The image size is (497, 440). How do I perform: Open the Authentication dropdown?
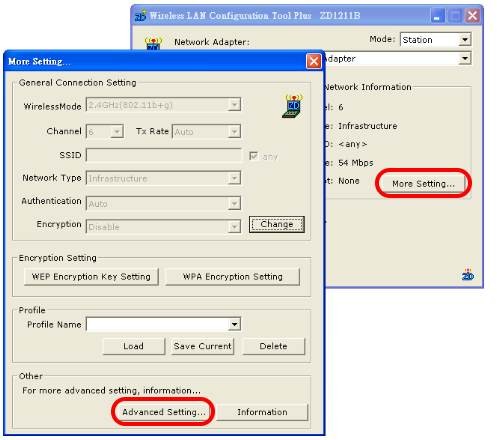(x=235, y=203)
